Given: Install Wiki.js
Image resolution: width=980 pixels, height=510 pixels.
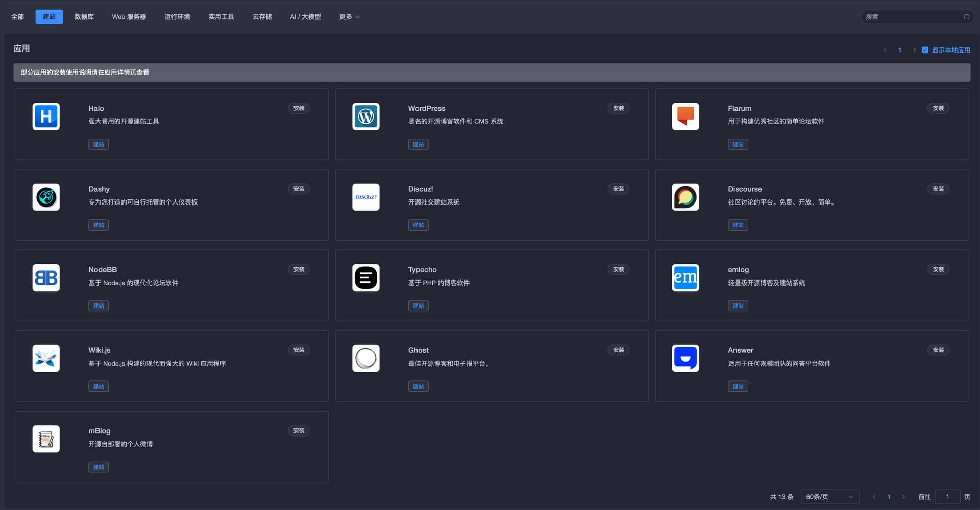Looking at the screenshot, I should [299, 350].
